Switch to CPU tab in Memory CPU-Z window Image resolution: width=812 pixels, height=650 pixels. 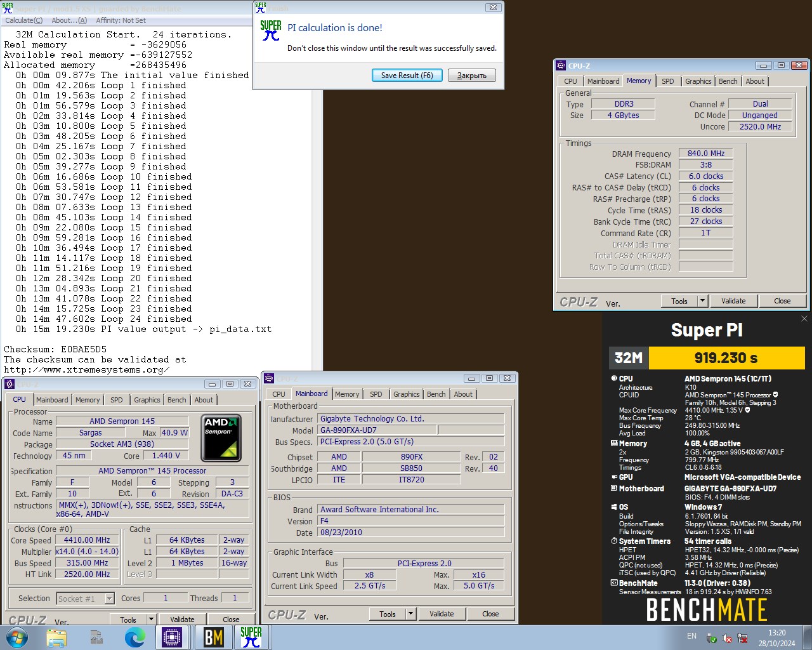click(x=570, y=81)
